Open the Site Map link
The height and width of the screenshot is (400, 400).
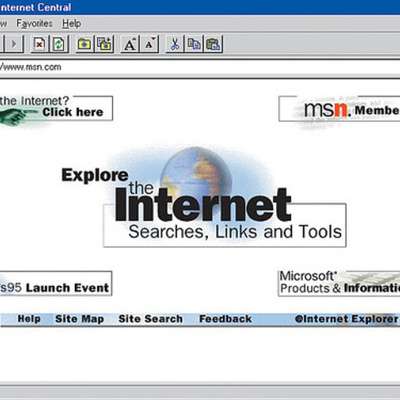click(79, 319)
